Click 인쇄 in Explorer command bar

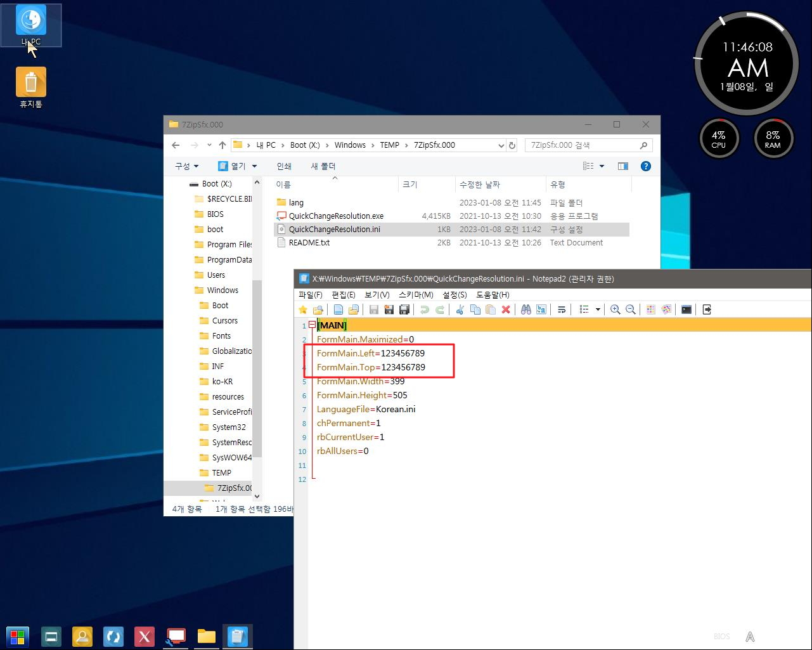[x=284, y=166]
